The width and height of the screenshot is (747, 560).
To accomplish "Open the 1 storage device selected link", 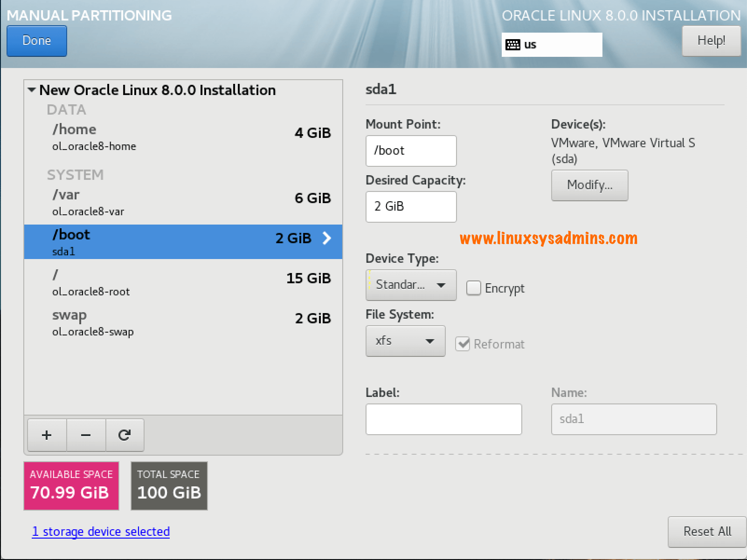I will 100,532.
